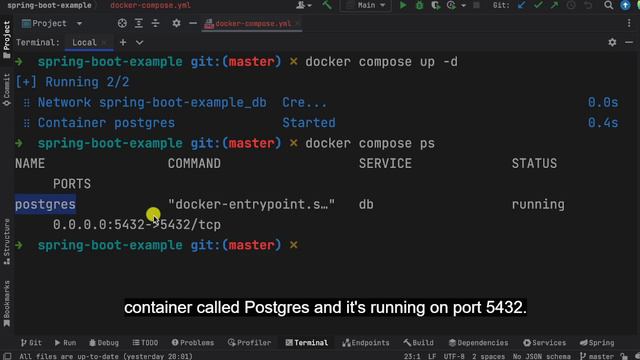This screenshot has height=360, width=640.
Task: Open the user account dropdown
Action: 304,5
